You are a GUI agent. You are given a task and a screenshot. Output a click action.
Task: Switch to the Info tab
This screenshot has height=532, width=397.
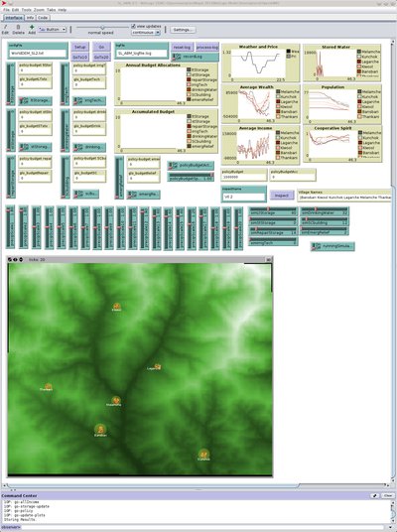click(30, 18)
